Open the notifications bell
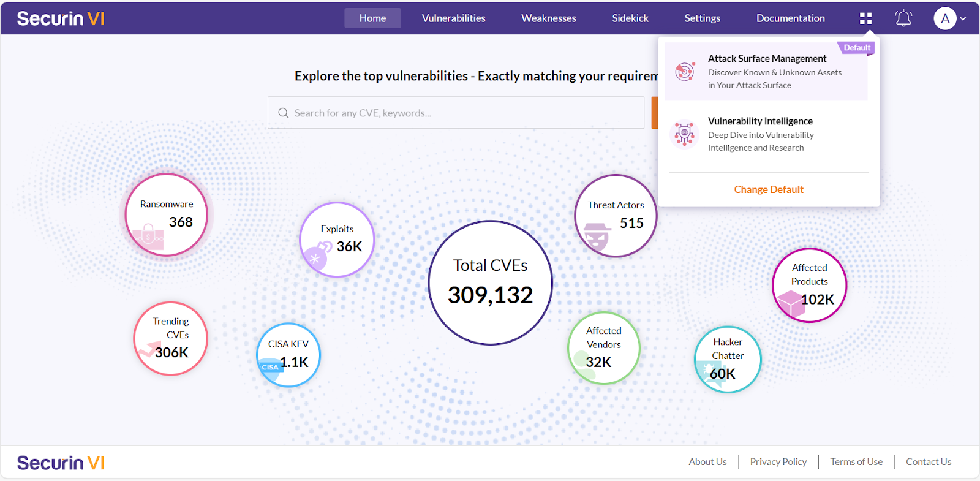Image resolution: width=980 pixels, height=481 pixels. coord(903,18)
